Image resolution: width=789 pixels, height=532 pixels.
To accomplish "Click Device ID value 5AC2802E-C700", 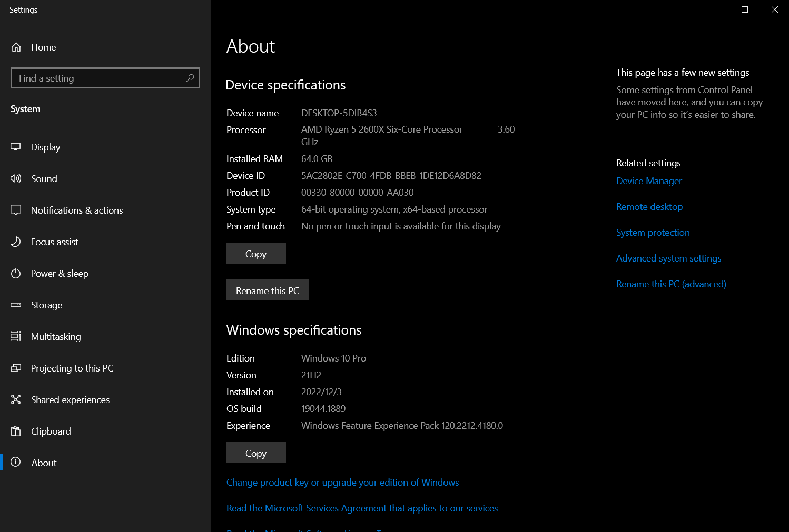I will tap(391, 176).
